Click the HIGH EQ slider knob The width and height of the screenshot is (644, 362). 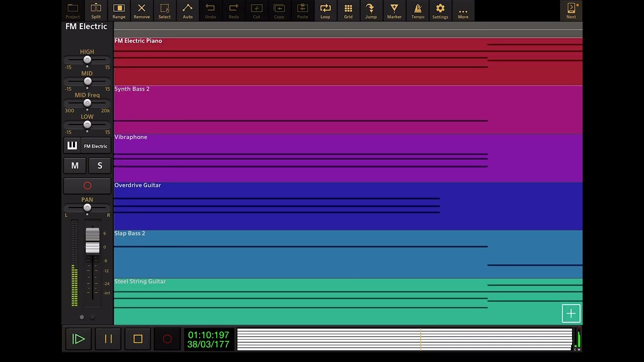coord(87,60)
